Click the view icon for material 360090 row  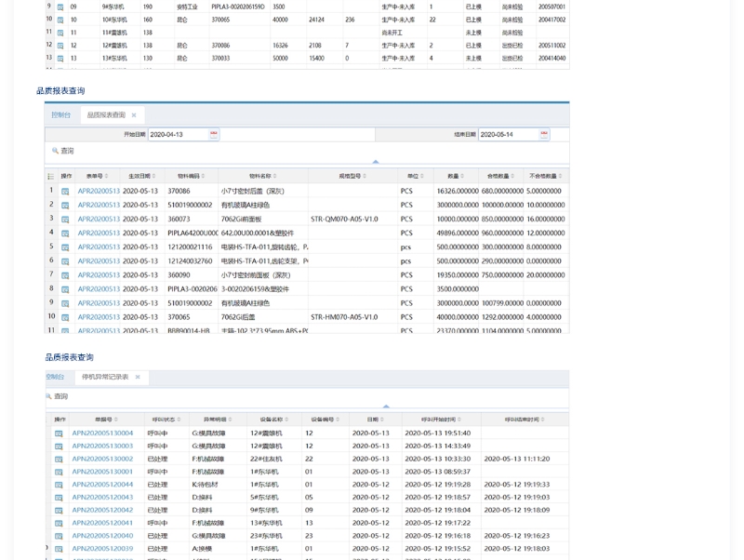pyautogui.click(x=65, y=275)
